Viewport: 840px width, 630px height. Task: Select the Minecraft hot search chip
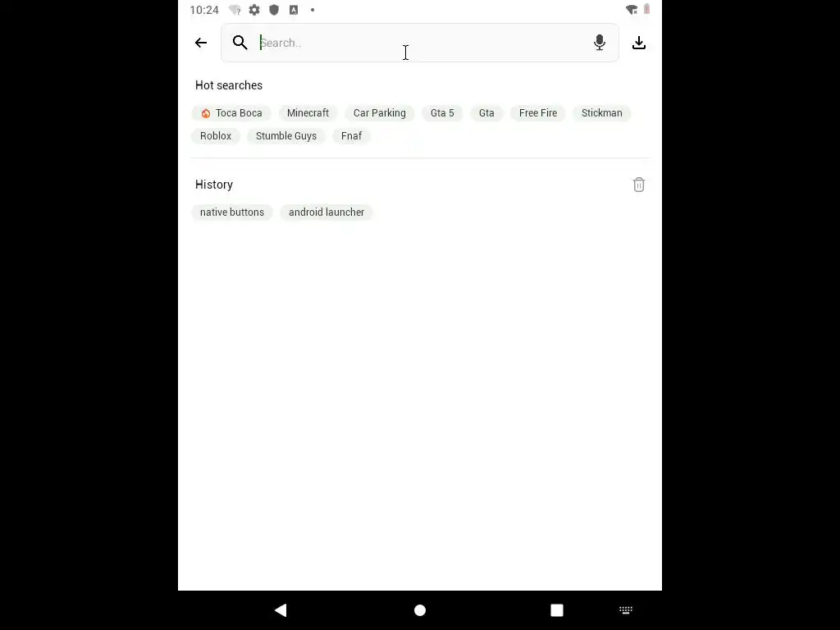[x=308, y=113]
